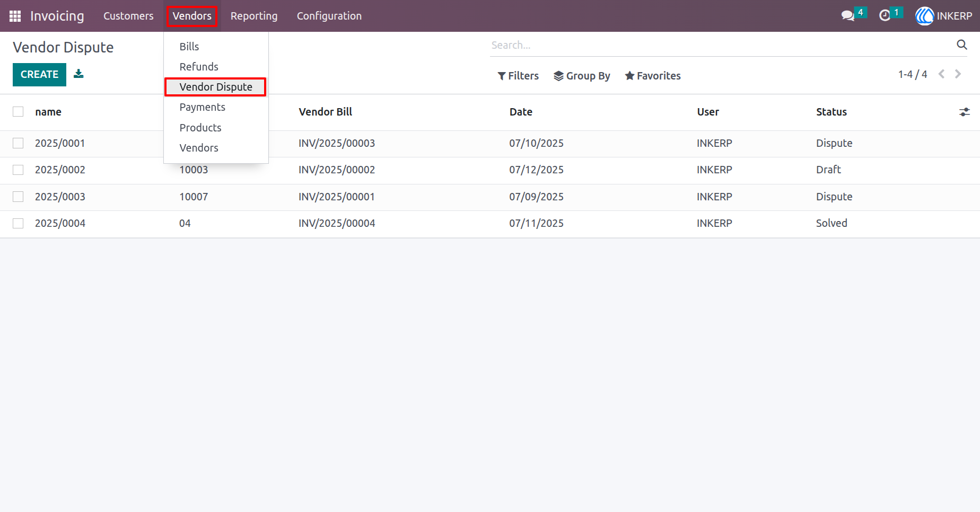Click the Invoicing app title
Image resolution: width=980 pixels, height=512 pixels.
pos(57,16)
